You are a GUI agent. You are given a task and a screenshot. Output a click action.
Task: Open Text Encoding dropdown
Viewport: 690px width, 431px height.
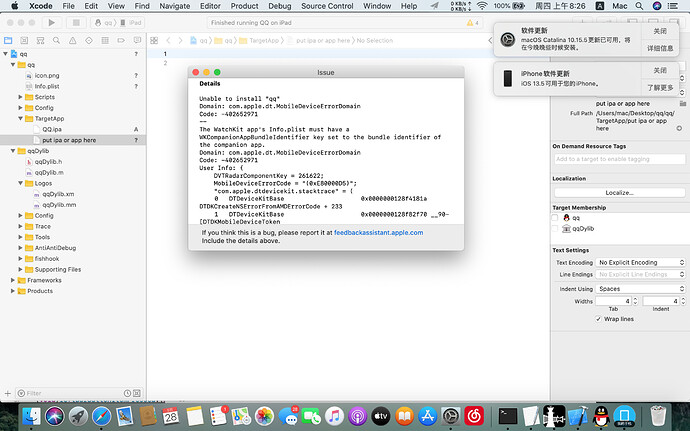tap(640, 262)
